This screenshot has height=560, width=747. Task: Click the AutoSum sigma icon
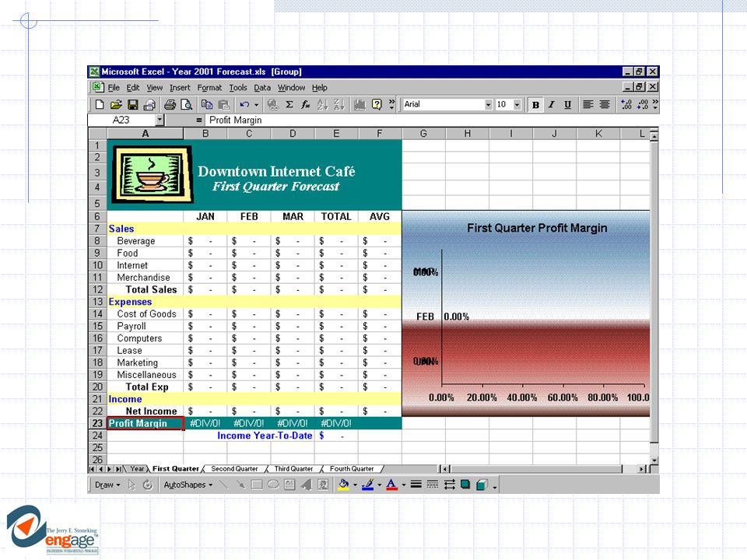point(289,104)
